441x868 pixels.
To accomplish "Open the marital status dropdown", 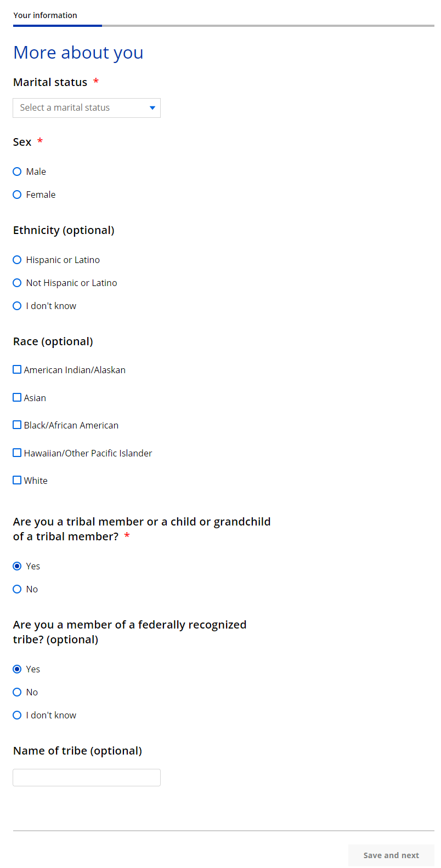I will pyautogui.click(x=86, y=108).
